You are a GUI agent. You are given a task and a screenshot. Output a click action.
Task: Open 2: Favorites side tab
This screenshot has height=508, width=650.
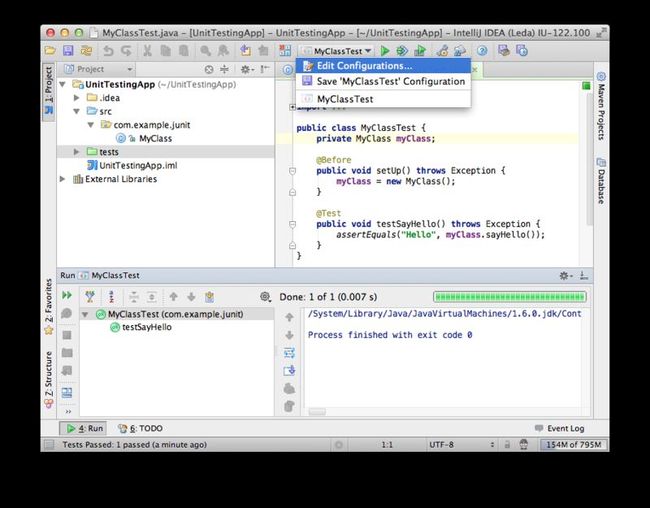coord(49,306)
